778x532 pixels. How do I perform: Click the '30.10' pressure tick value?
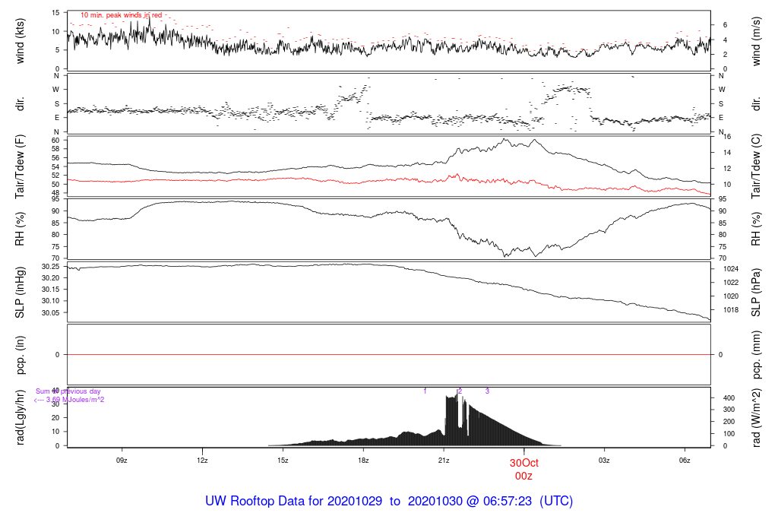click(51, 301)
